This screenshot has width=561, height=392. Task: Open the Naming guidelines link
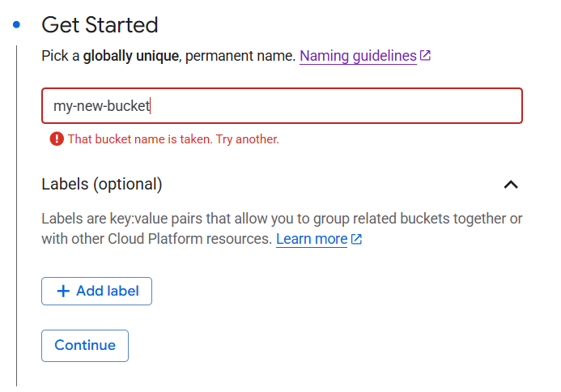[x=358, y=57]
